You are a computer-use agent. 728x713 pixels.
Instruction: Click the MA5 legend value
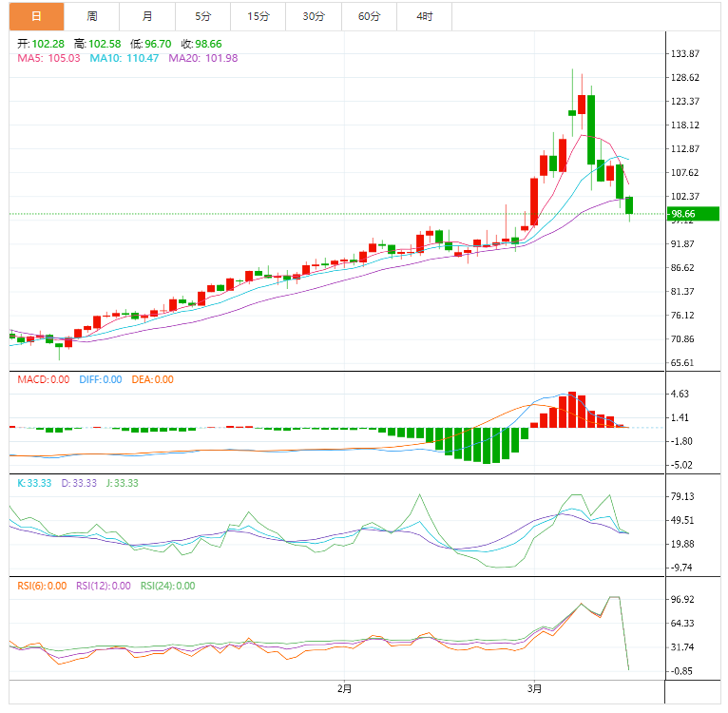49,59
